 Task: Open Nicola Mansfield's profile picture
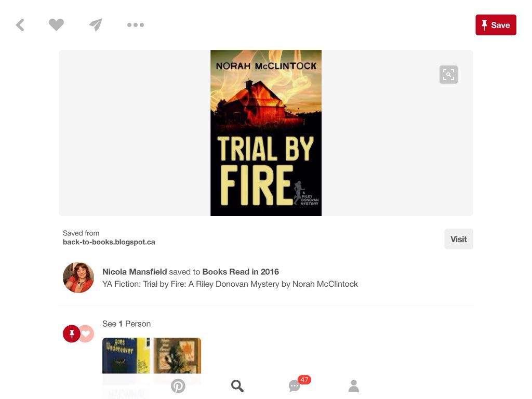pos(78,277)
